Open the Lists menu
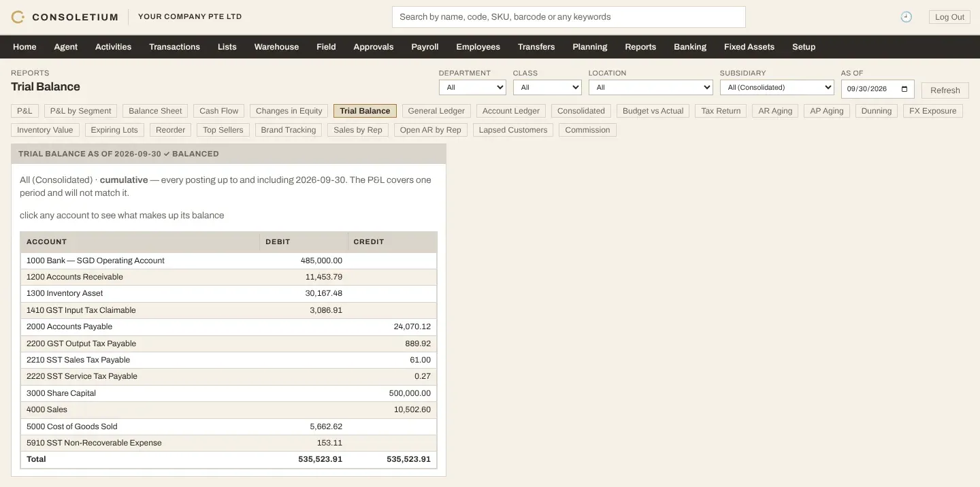Viewport: 980px width, 487px height. tap(227, 47)
